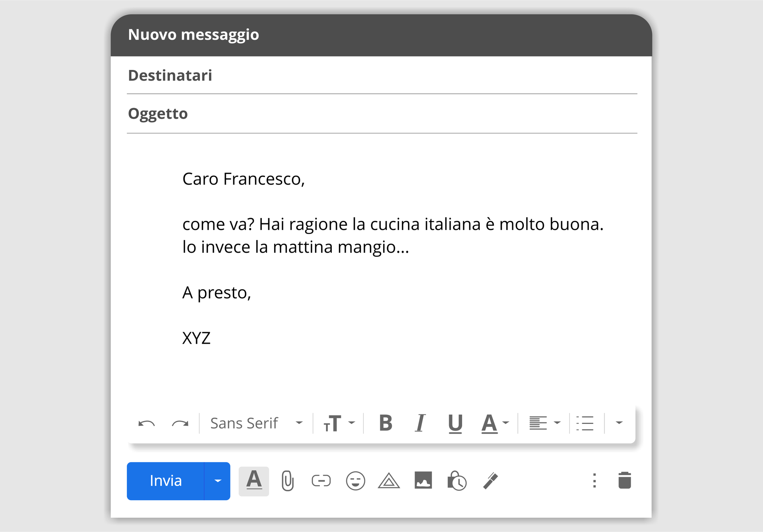Open send options arrow next to Invia
This screenshot has height=532, width=763.
click(x=217, y=481)
